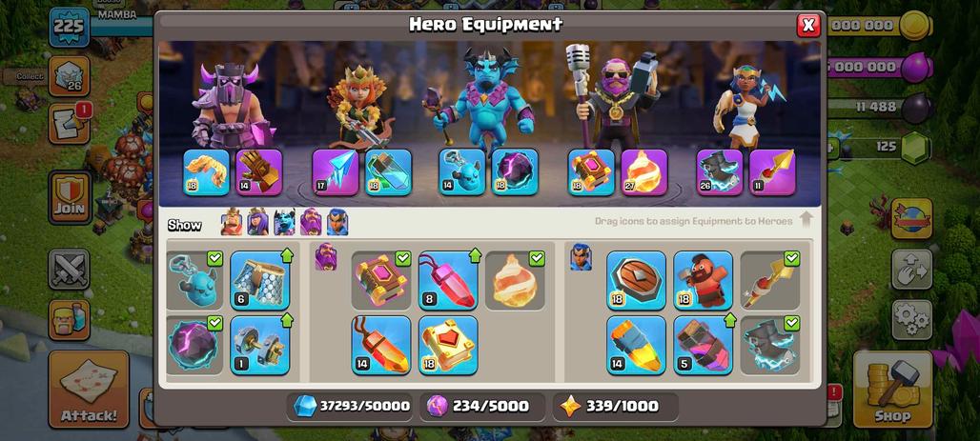The image size is (980, 441).
Task: Toggle Archer Queen filter in Show row
Action: coord(257,222)
